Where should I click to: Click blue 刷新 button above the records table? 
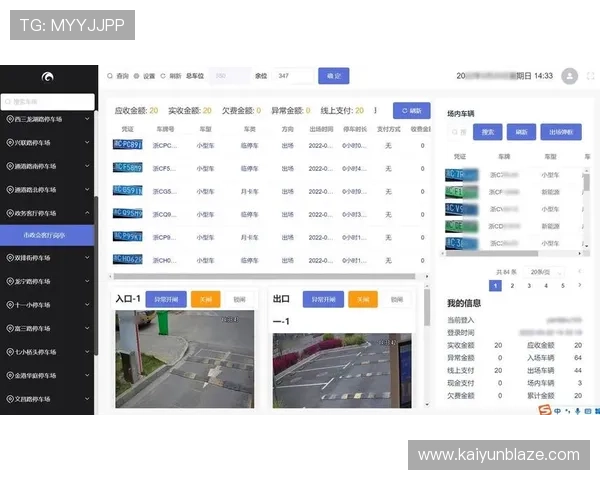(412, 111)
